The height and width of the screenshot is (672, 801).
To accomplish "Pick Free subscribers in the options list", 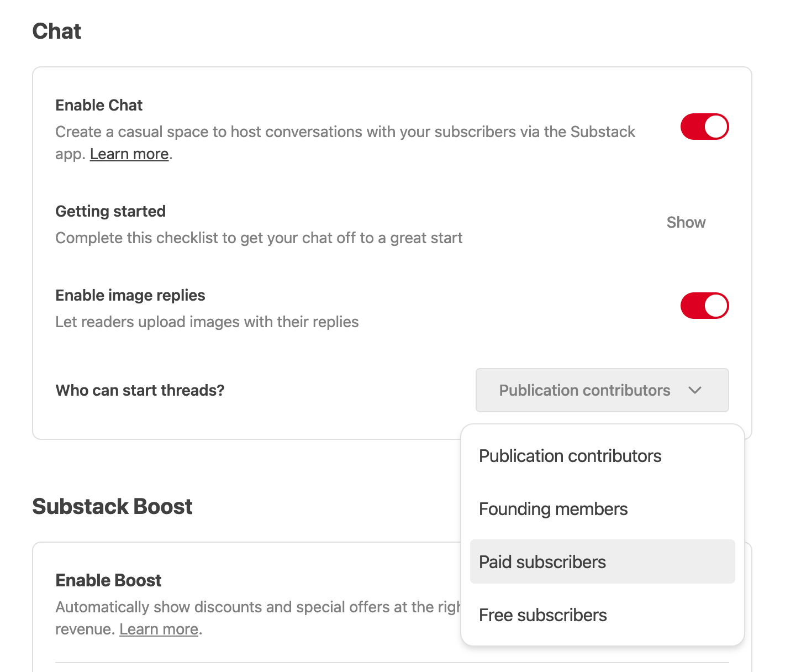I will [542, 615].
